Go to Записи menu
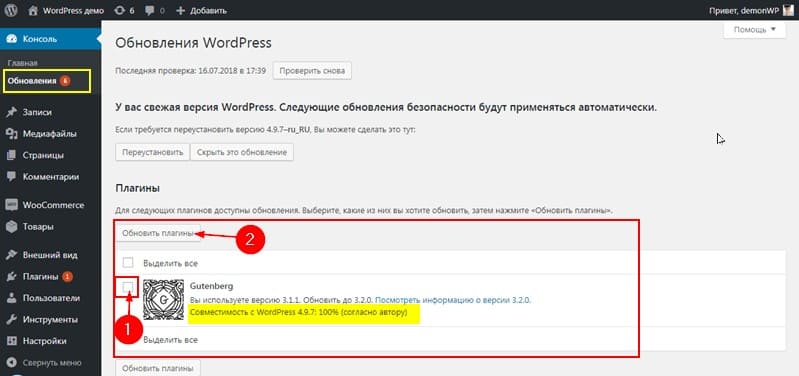799x376 pixels. point(37,113)
